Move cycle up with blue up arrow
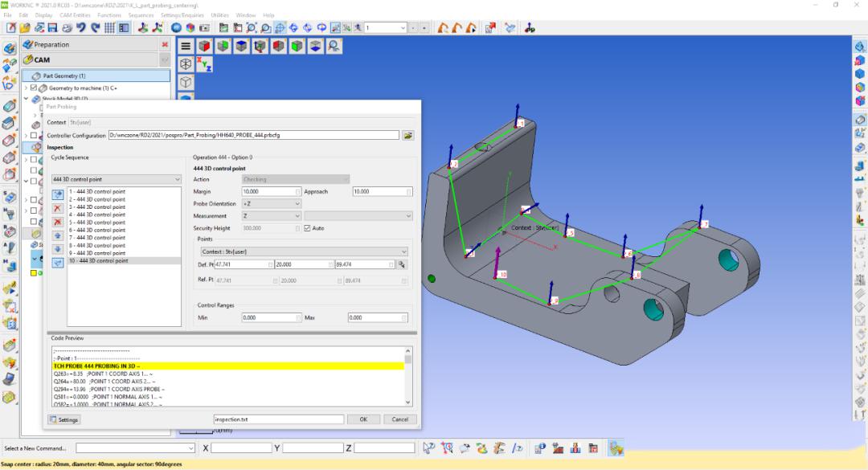 [57, 235]
